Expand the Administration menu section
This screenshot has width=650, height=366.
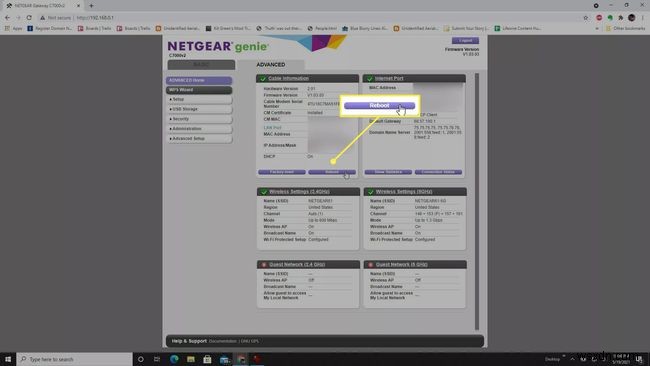(199, 129)
